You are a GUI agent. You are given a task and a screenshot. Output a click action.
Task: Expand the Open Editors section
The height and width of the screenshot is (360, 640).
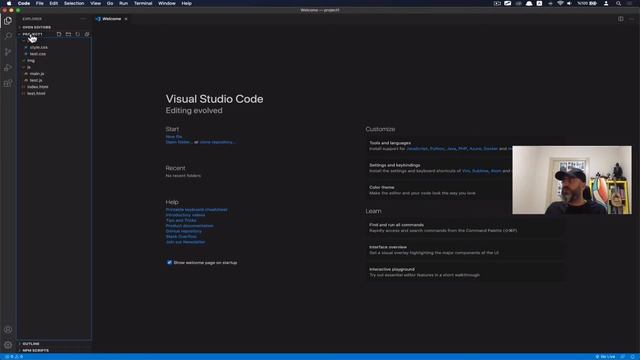click(x=37, y=27)
